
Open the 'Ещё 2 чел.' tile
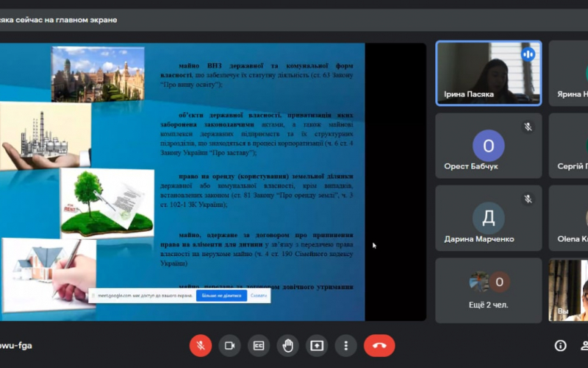click(x=489, y=291)
